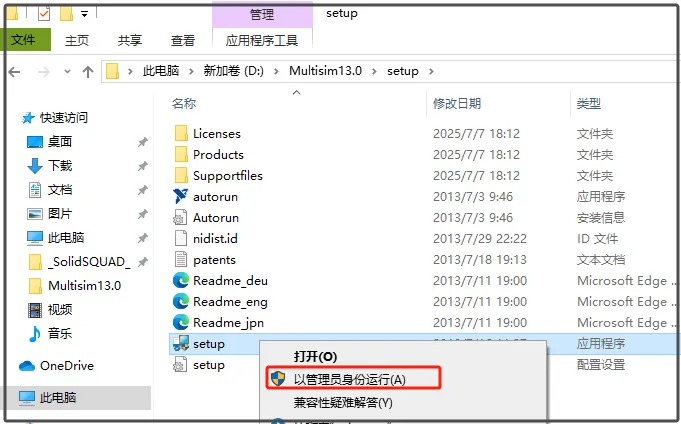Expand chevron after Multisim13.0 in address bar
This screenshot has height=424, width=681.
[374, 71]
